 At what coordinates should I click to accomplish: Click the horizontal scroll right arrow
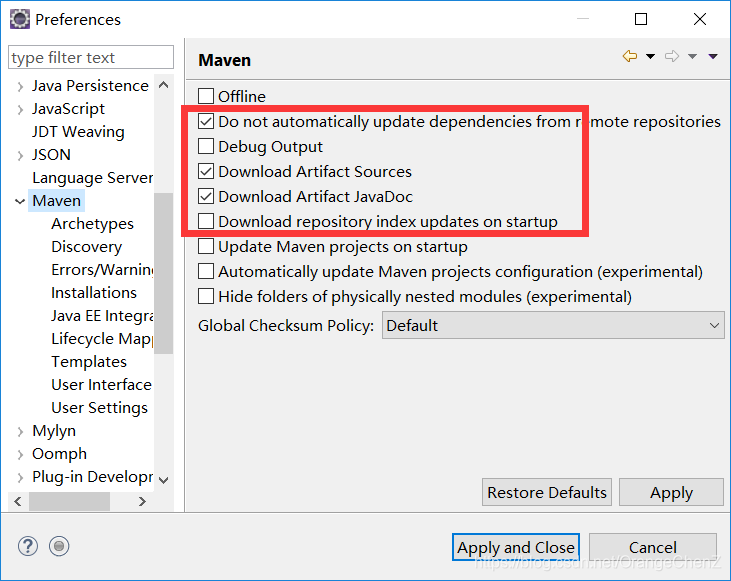[142, 501]
